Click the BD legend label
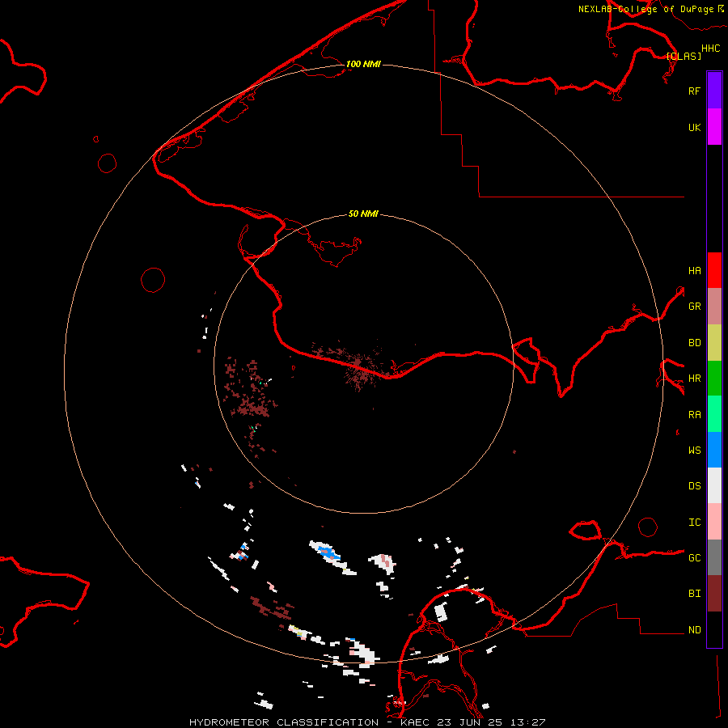 pos(694,343)
